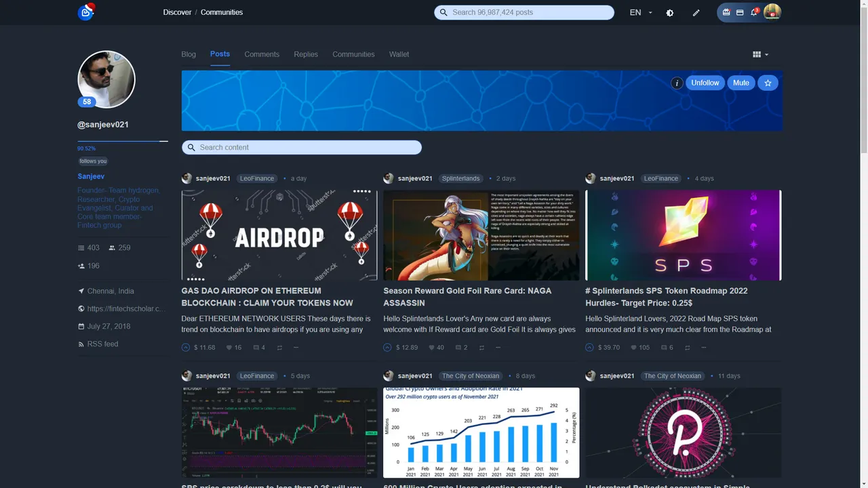This screenshot has height=488, width=868.
Task: Click the Unfollow button
Action: [x=705, y=83]
